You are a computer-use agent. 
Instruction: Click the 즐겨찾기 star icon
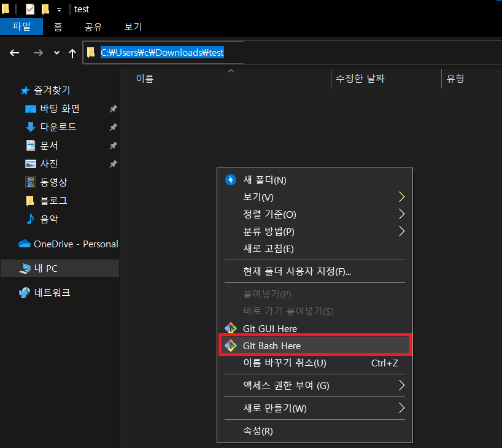[25, 91]
